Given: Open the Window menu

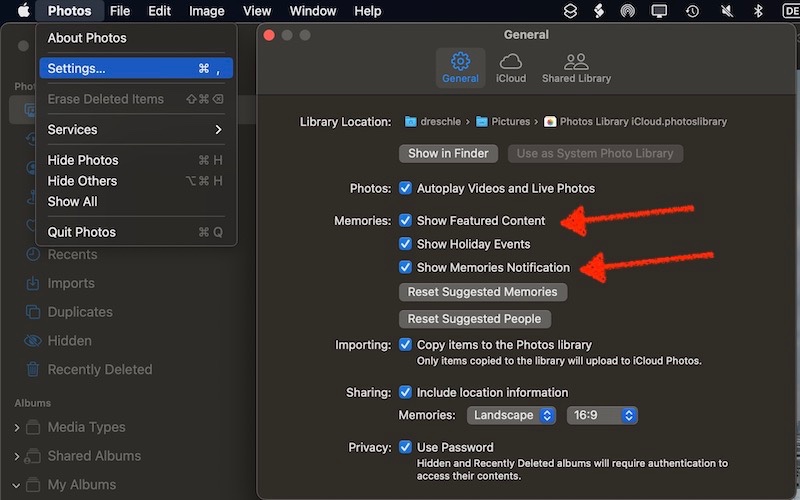Looking at the screenshot, I should [x=313, y=11].
